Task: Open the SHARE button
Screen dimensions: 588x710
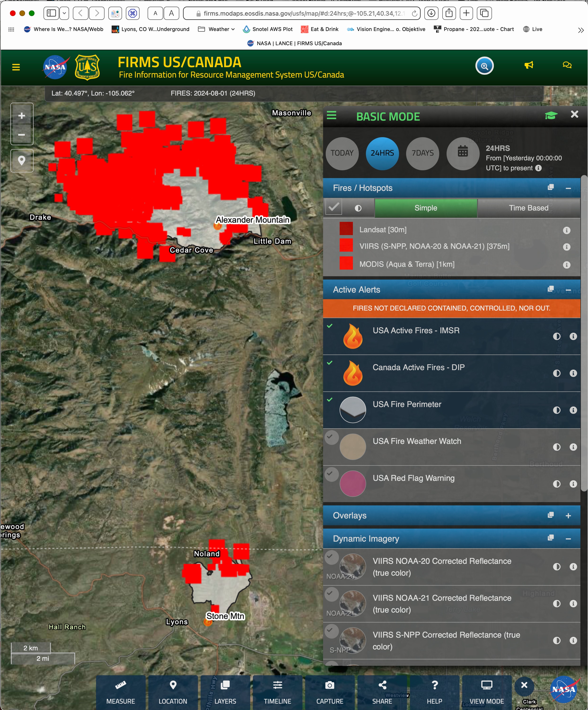Action: (x=382, y=692)
